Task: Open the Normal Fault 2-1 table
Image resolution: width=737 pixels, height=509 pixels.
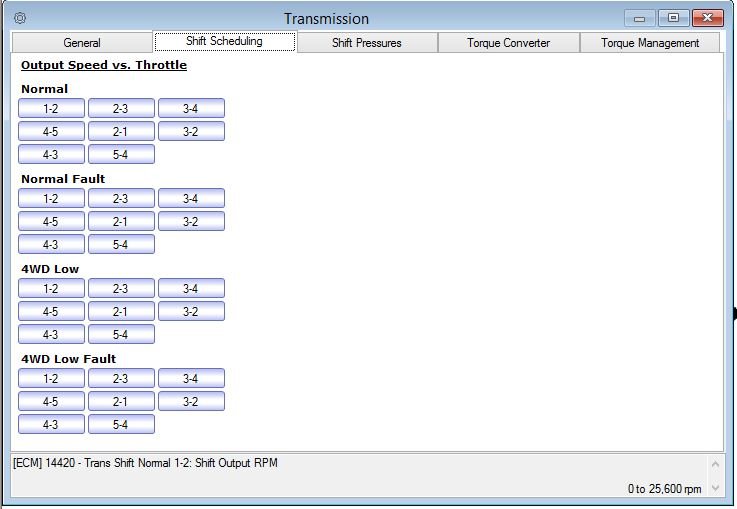Action: 121,221
